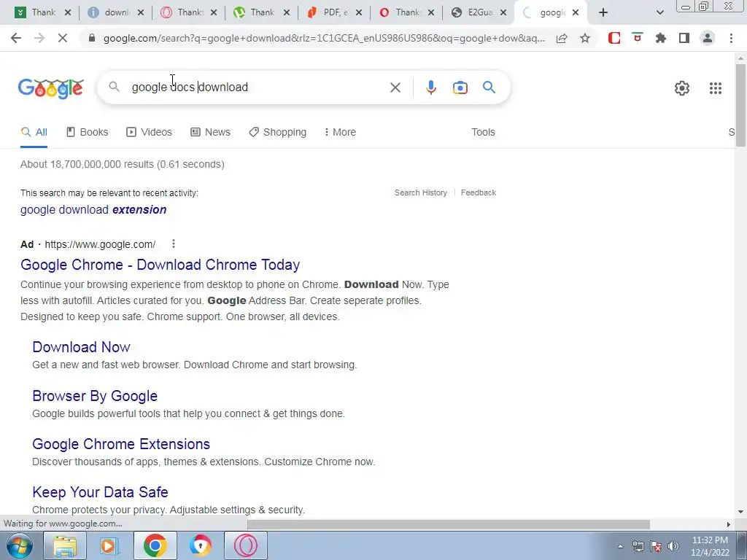Open the Search History link
The image size is (747, 560).
[x=421, y=192]
